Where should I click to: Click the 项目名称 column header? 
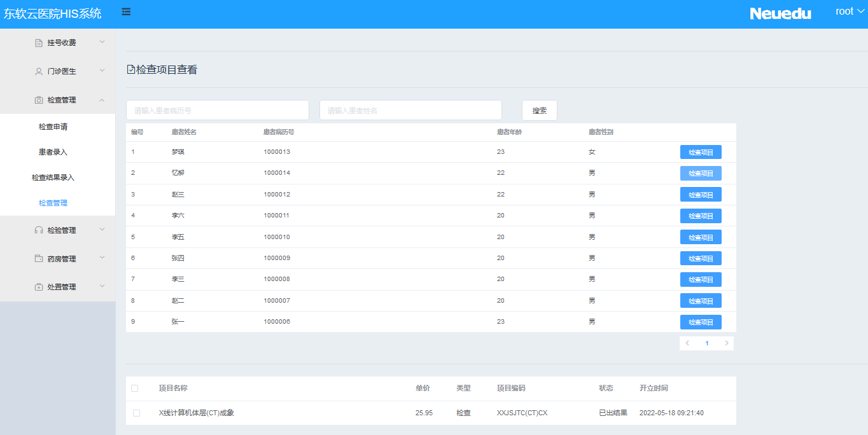point(173,388)
